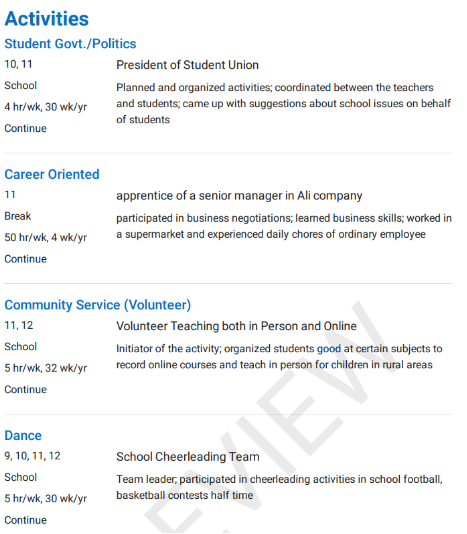Click the Activities main heading
This screenshot has width=467, height=534.
pos(47,18)
